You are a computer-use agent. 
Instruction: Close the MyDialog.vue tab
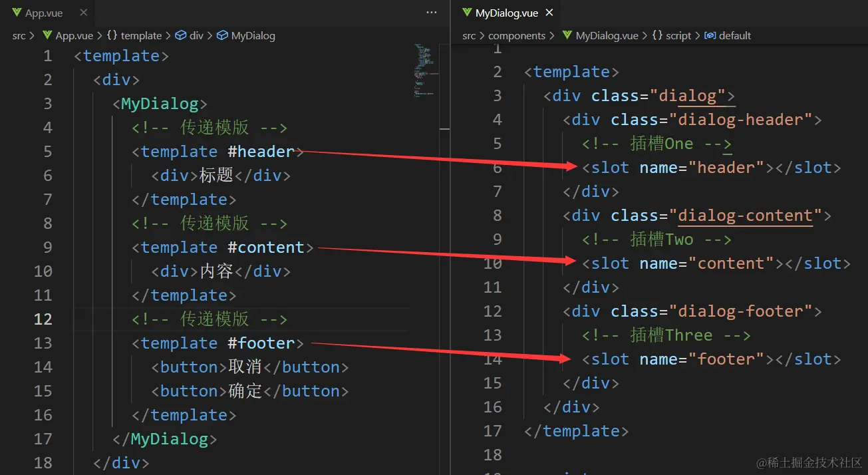[x=549, y=13]
